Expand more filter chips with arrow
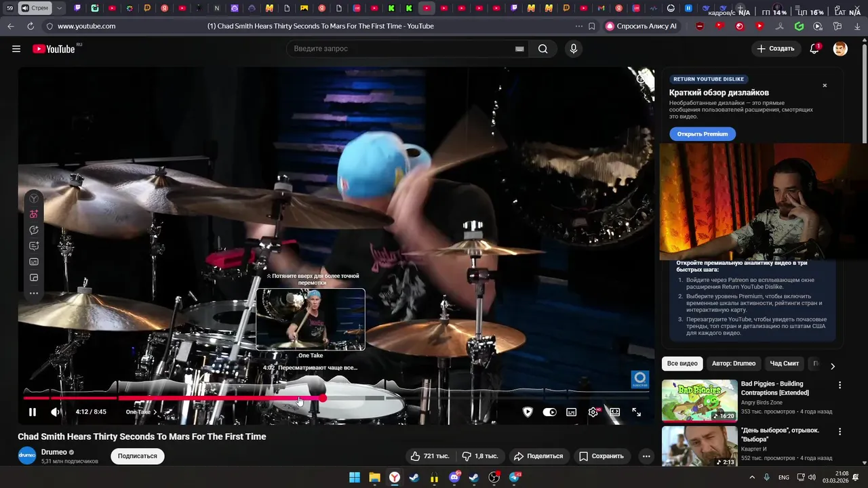 pyautogui.click(x=833, y=366)
